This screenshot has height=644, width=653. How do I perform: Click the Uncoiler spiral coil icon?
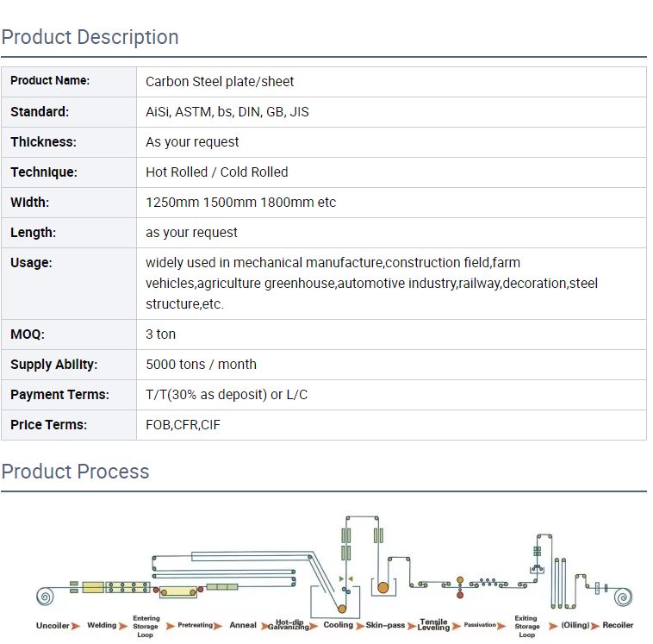click(45, 596)
